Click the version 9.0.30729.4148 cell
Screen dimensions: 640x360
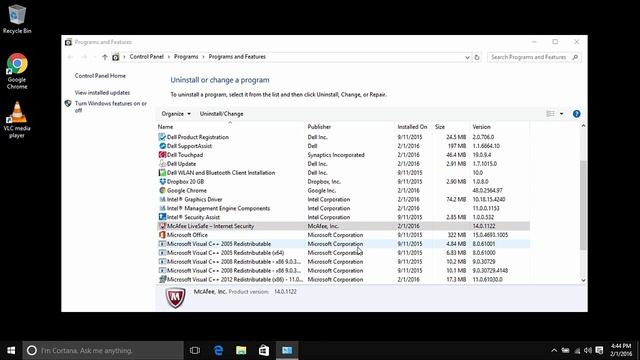(490, 271)
